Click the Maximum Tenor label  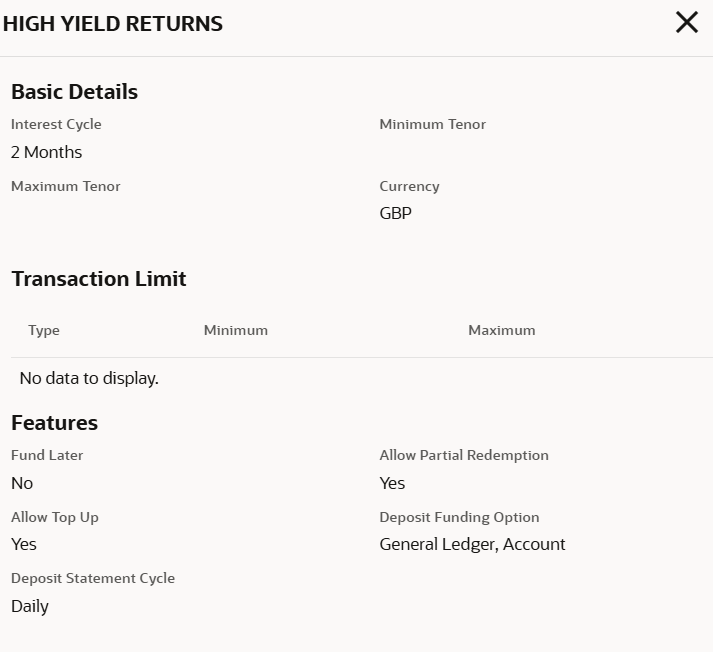pos(65,186)
